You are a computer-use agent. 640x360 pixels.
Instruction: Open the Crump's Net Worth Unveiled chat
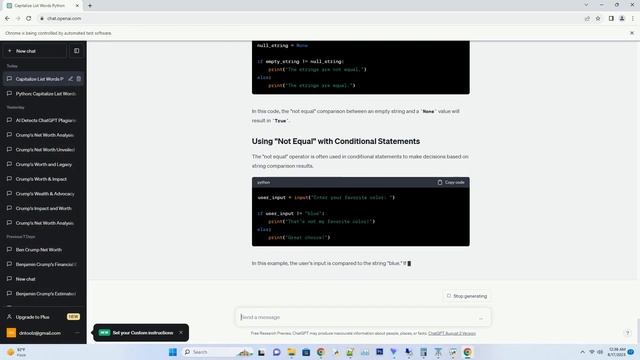click(43, 150)
